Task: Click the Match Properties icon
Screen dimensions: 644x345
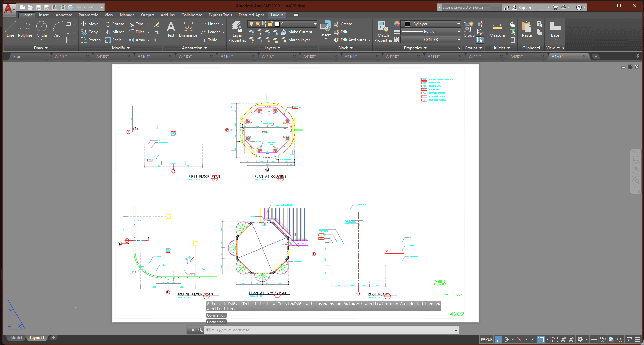Action: coord(383,32)
